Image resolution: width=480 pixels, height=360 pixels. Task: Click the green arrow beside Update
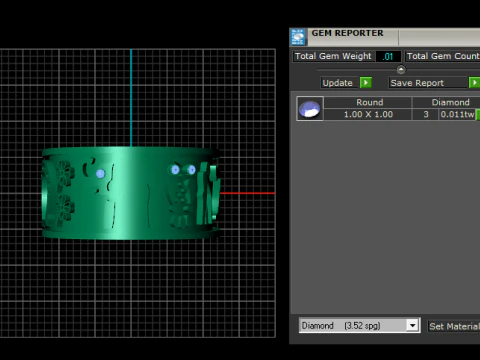tap(366, 82)
